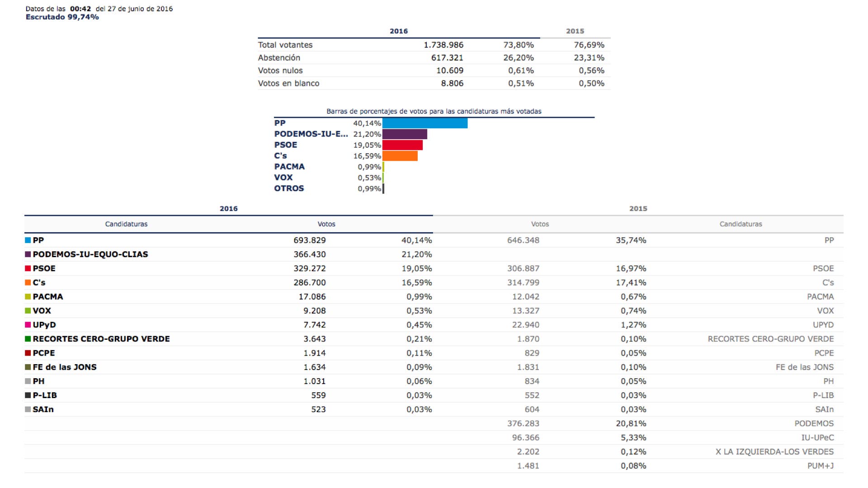The image size is (868, 488).
Task: Click the orange C's chart bar
Action: pos(400,156)
